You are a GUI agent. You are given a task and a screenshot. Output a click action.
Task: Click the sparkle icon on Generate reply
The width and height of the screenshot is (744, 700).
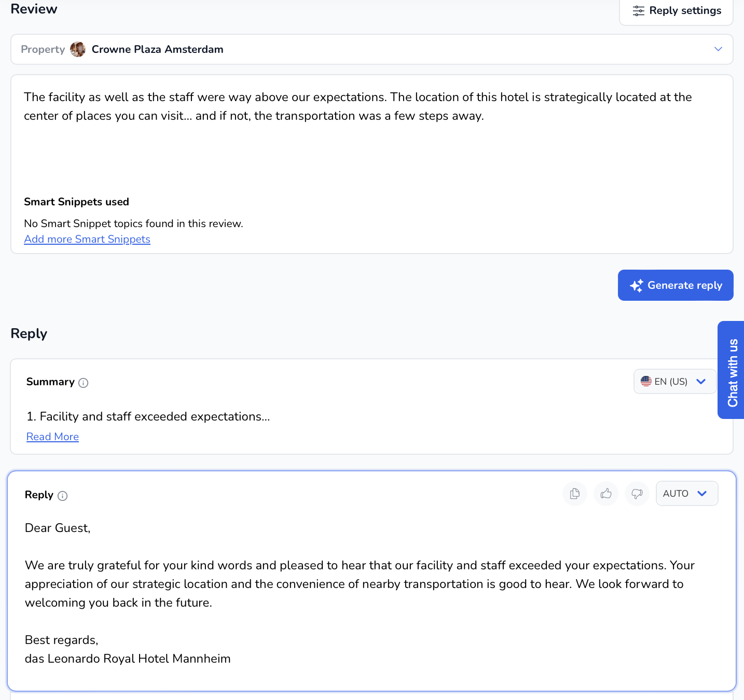click(x=637, y=286)
